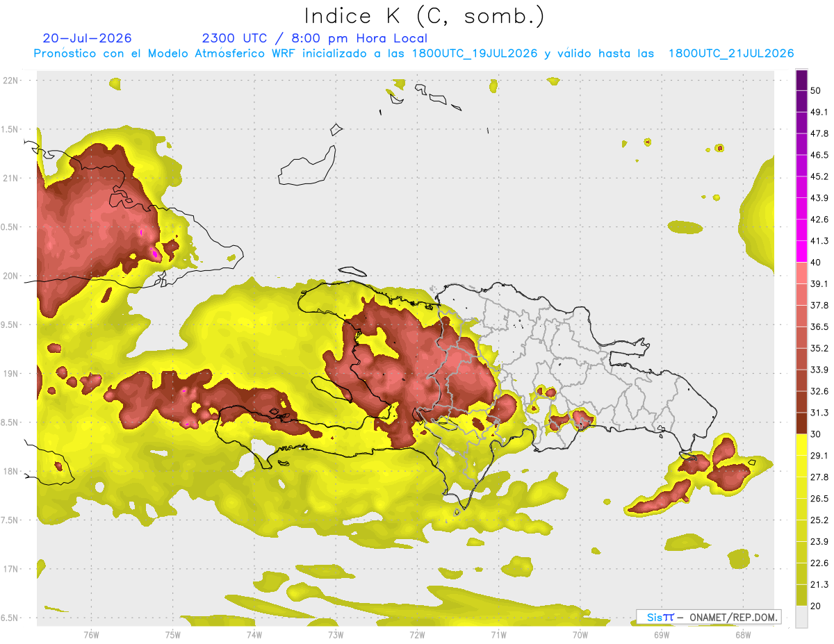Viewport: 834px width, 644px height.
Task: Click the legend value "23.9"
Action: click(819, 542)
